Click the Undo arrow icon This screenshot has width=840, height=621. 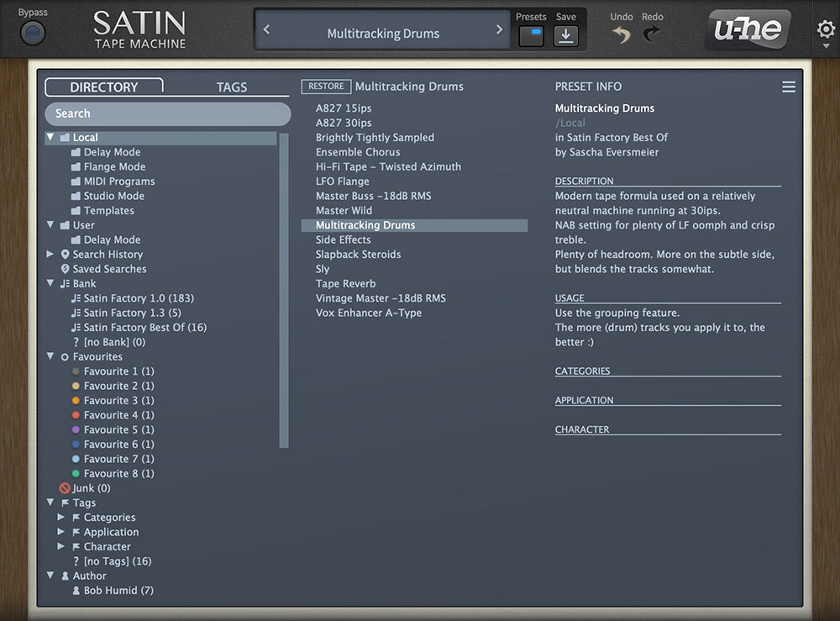pos(622,34)
